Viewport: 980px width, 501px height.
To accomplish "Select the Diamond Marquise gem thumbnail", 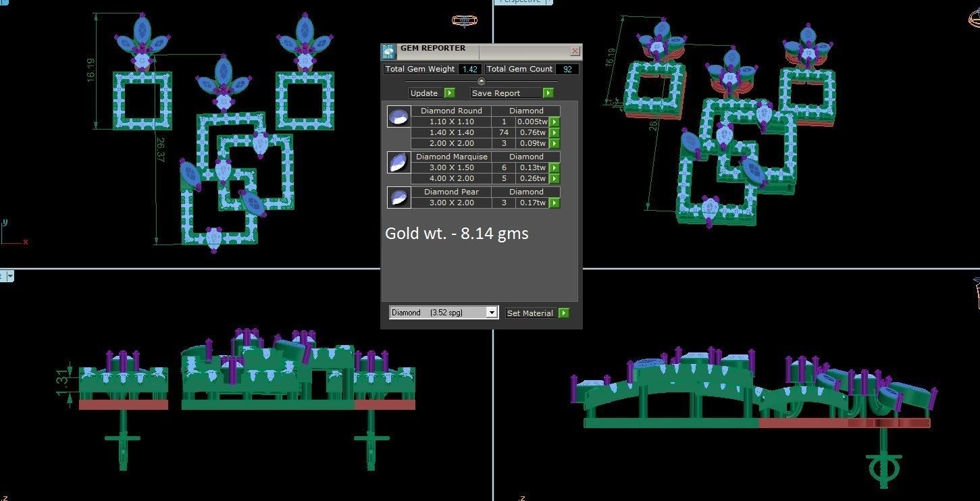I will click(x=398, y=162).
